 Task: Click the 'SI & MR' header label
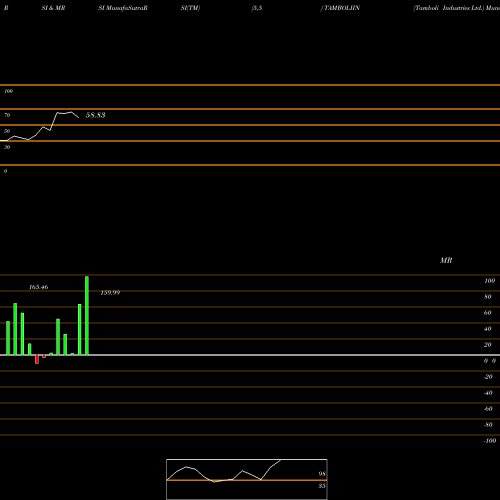pyautogui.click(x=53, y=8)
